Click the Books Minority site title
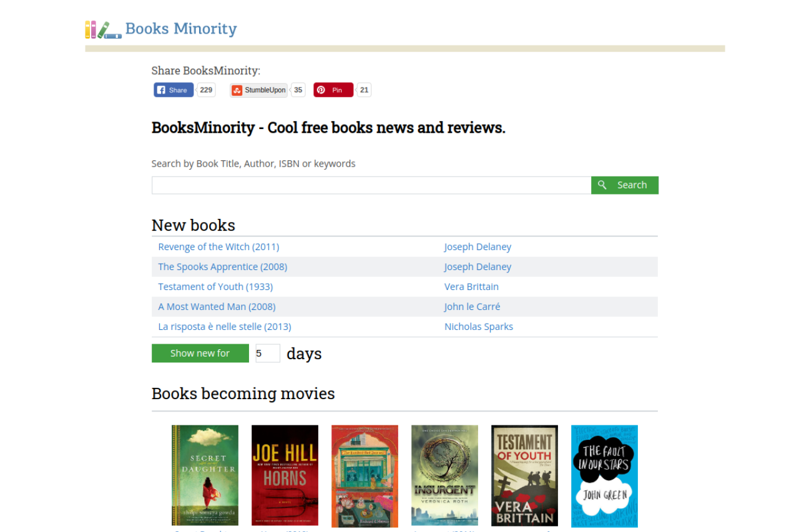The height and width of the screenshot is (532, 799). click(x=181, y=29)
